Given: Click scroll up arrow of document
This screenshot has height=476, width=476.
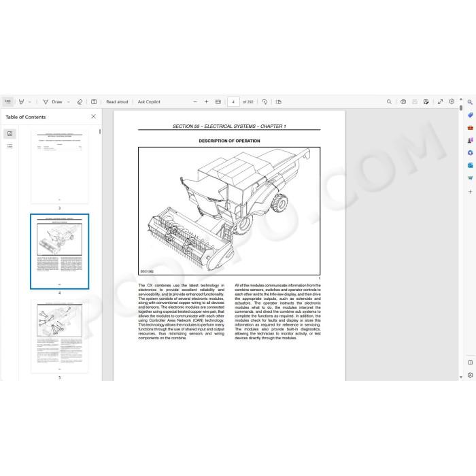Looking at the screenshot, I should 461,99.
